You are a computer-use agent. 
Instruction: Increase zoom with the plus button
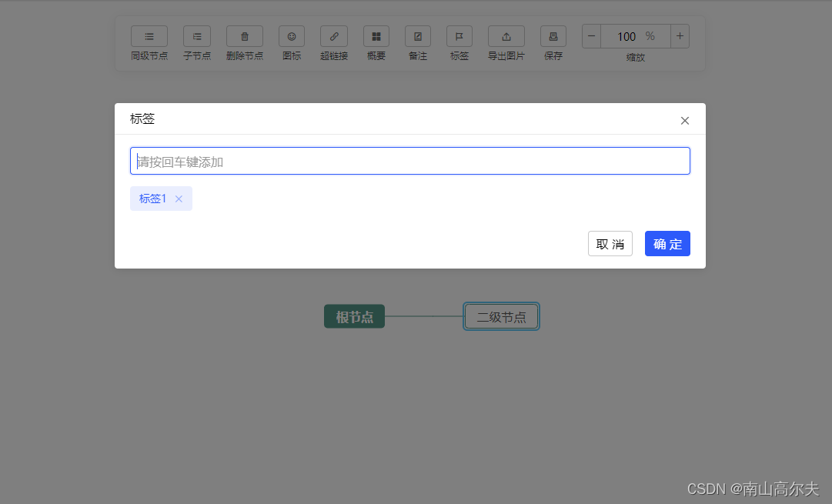pyautogui.click(x=680, y=36)
